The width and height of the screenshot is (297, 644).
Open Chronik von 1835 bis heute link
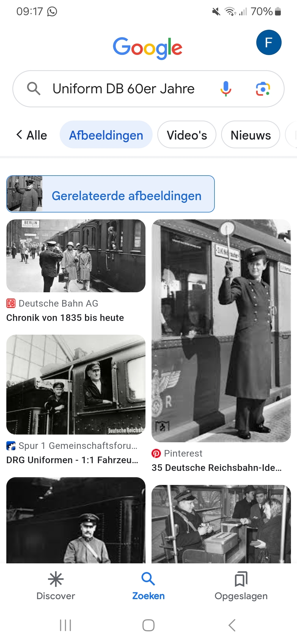pos(65,318)
